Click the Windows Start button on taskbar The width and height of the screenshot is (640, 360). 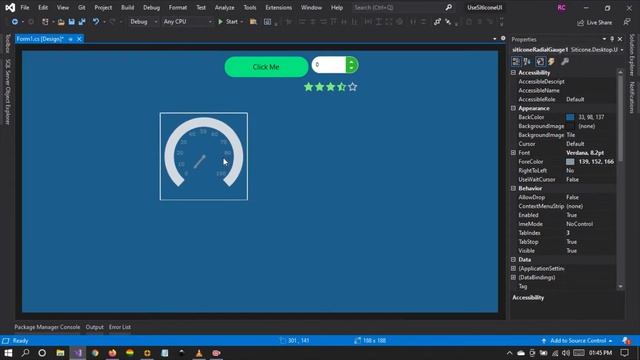pyautogui.click(x=8, y=353)
